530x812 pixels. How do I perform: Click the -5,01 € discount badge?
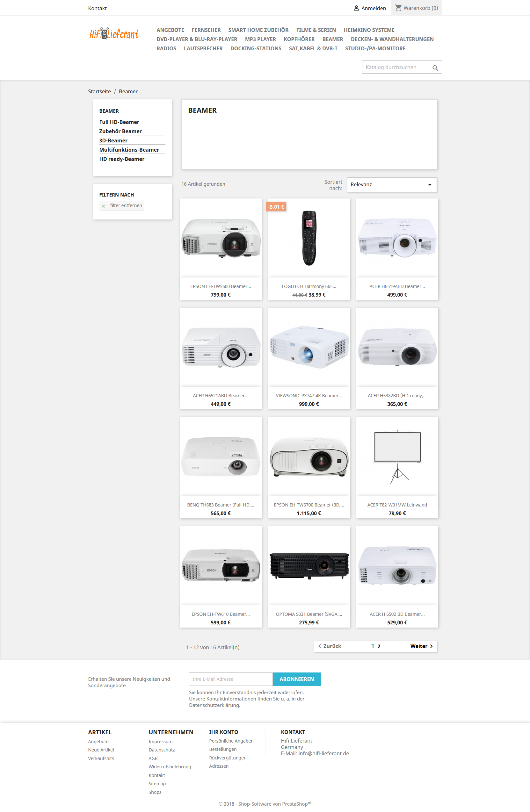tap(276, 207)
